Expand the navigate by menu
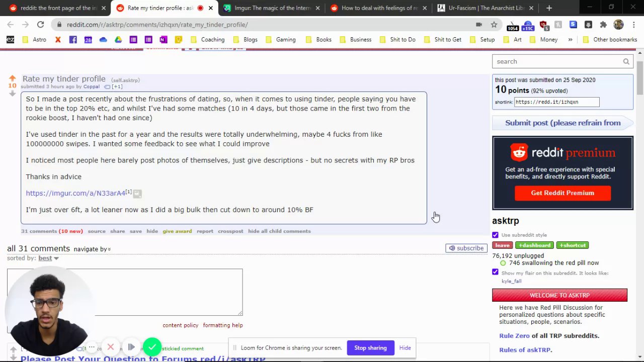 [x=92, y=249]
